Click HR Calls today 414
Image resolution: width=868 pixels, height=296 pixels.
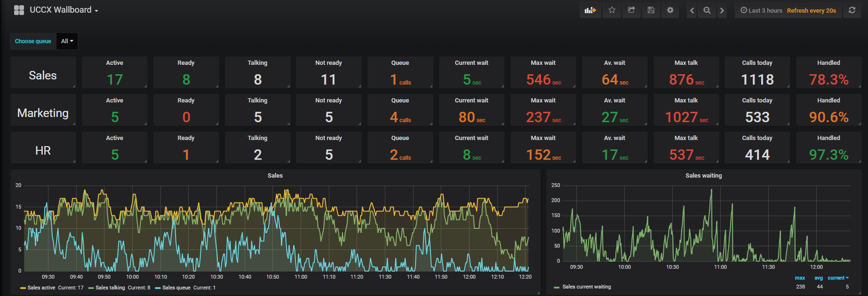757,155
